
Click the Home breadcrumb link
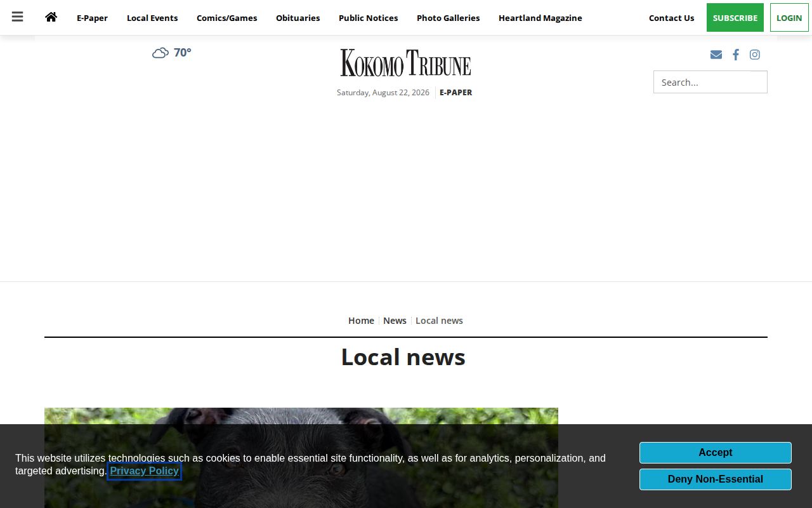(x=361, y=321)
